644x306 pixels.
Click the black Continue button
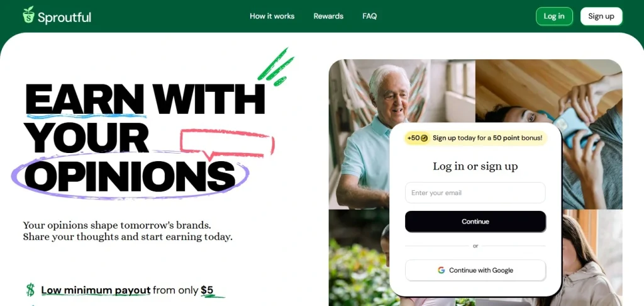pos(475,221)
